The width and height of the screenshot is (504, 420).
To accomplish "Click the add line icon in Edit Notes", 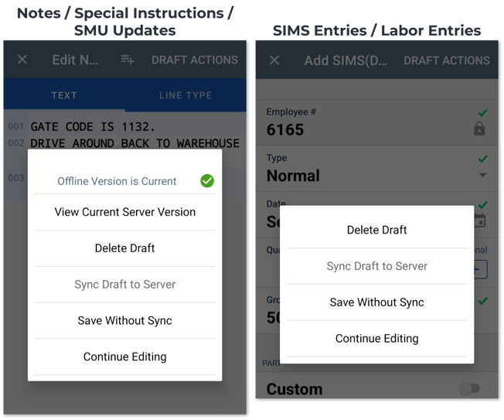I will click(128, 60).
